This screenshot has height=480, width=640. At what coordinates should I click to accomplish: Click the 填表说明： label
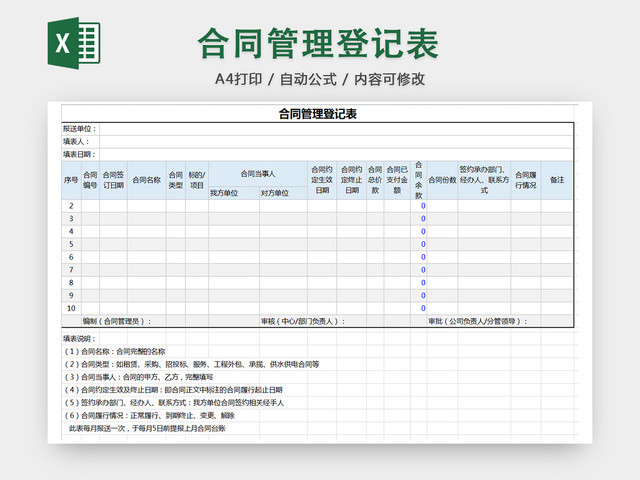click(x=80, y=339)
